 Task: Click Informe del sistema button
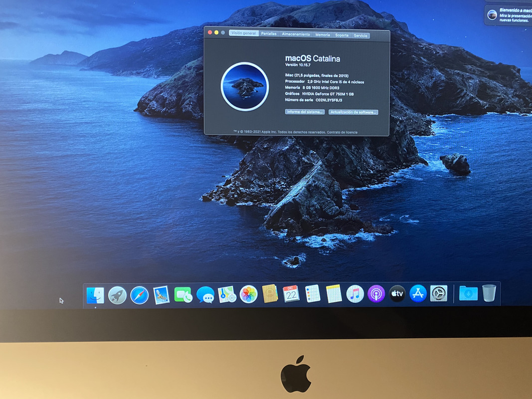[305, 112]
